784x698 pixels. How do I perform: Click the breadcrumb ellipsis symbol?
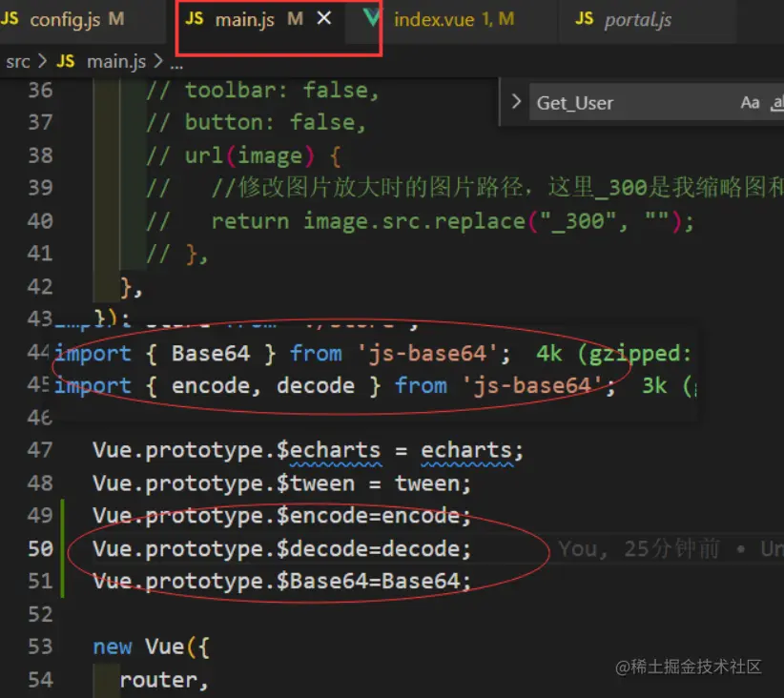[176, 65]
